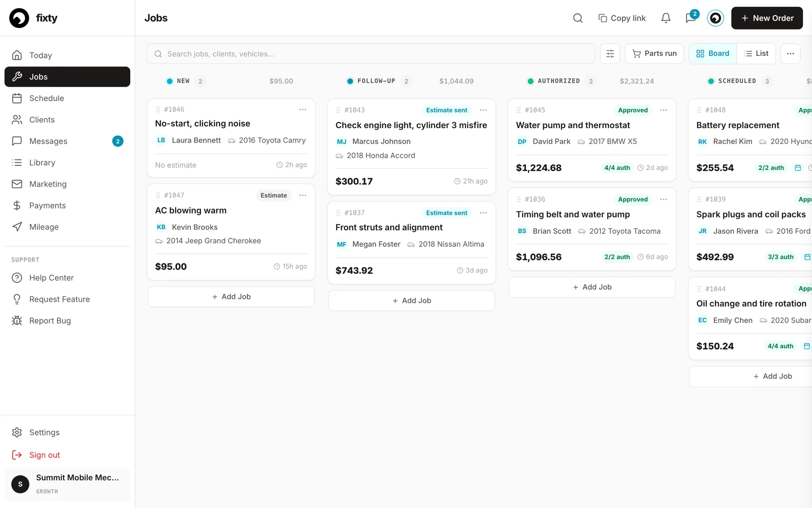Open the more menu on job #1047
This screenshot has width=812, height=508.
click(303, 195)
